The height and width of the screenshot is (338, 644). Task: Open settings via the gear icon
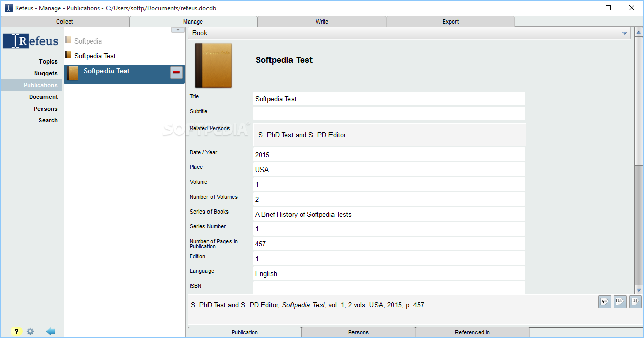click(30, 331)
